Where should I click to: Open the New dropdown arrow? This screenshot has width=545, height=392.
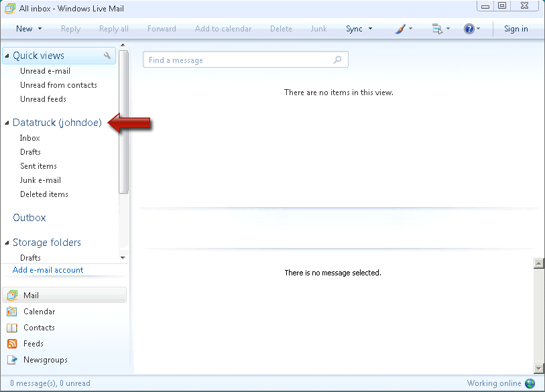[40, 29]
